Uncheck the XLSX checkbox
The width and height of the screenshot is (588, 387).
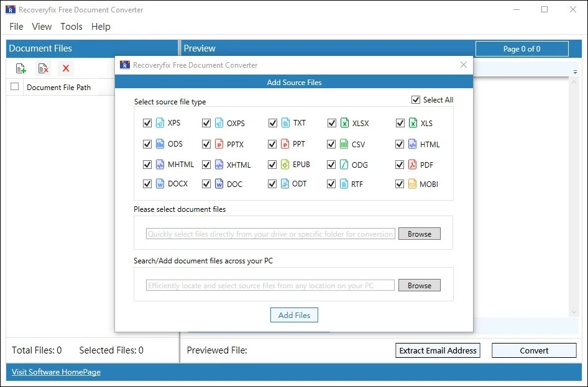click(331, 123)
